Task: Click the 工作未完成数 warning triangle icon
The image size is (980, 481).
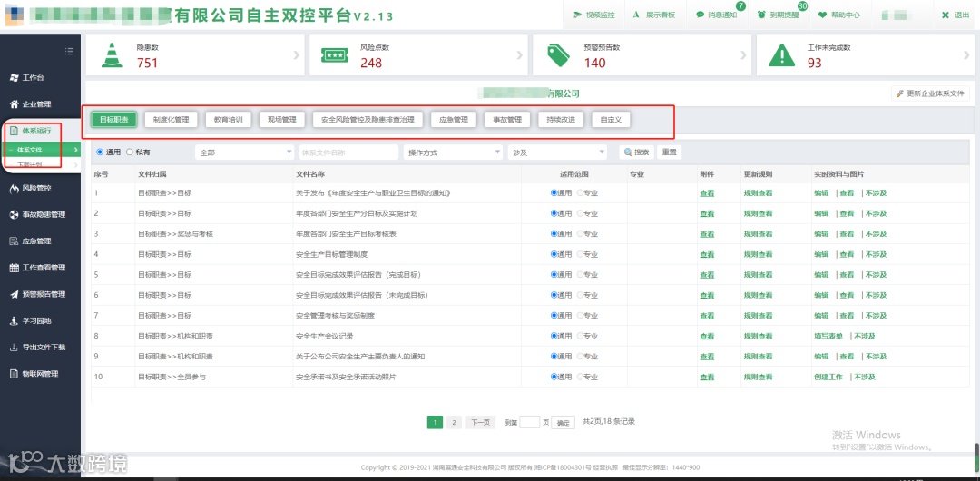Action: tap(781, 55)
